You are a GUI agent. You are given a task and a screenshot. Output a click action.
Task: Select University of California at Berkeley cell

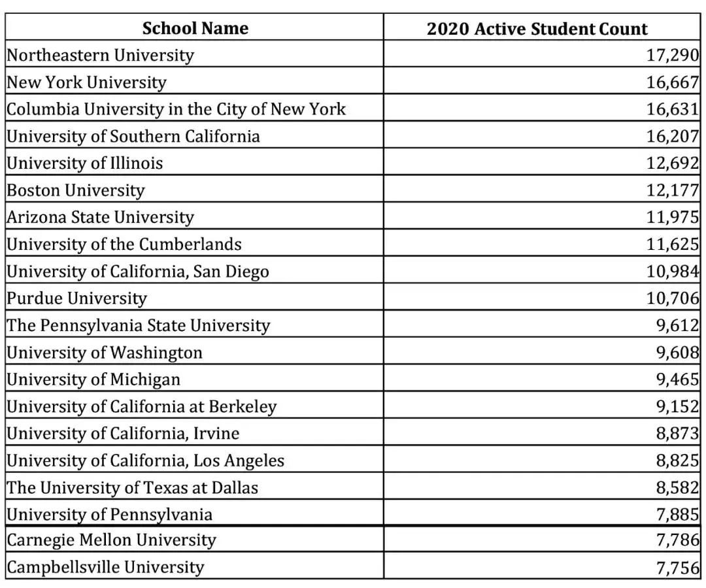tap(142, 407)
